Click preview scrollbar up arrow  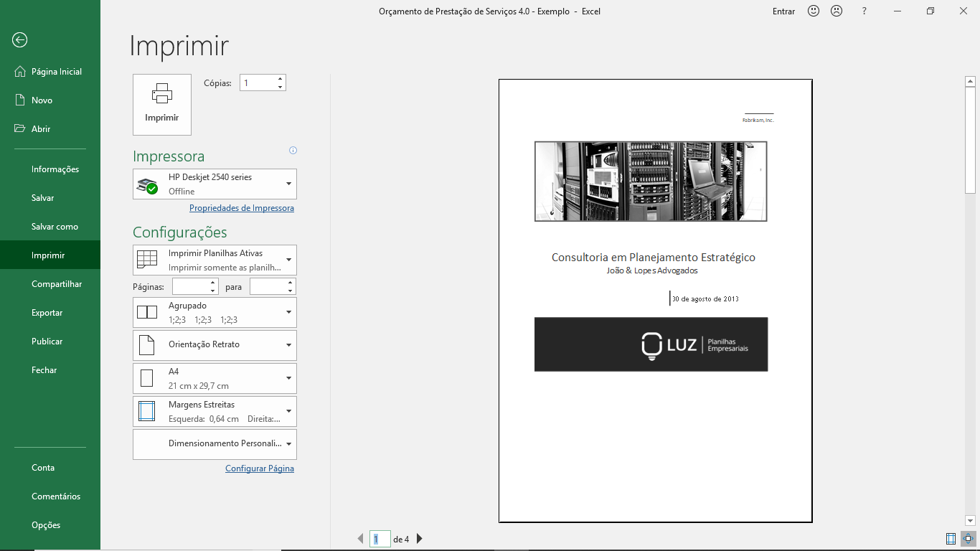970,82
